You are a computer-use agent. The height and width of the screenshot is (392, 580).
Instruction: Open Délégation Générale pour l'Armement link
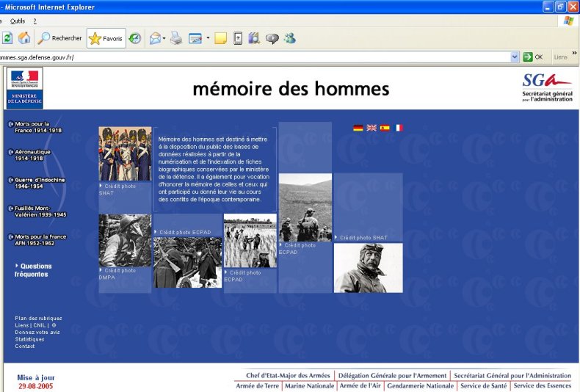click(393, 375)
